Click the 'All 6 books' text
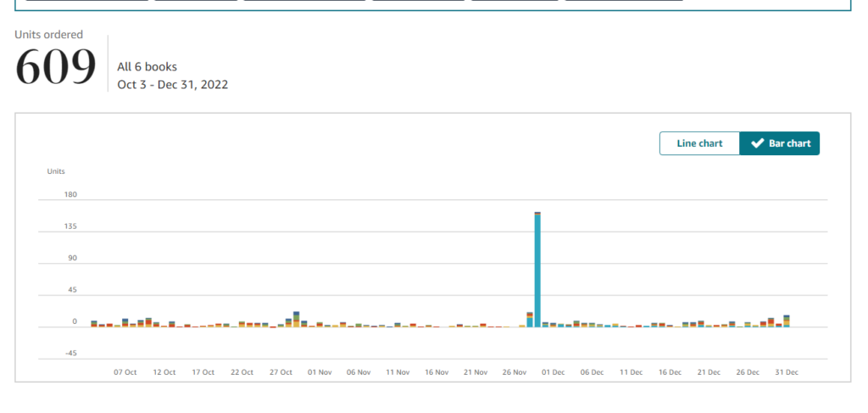The height and width of the screenshot is (413, 868). point(147,67)
